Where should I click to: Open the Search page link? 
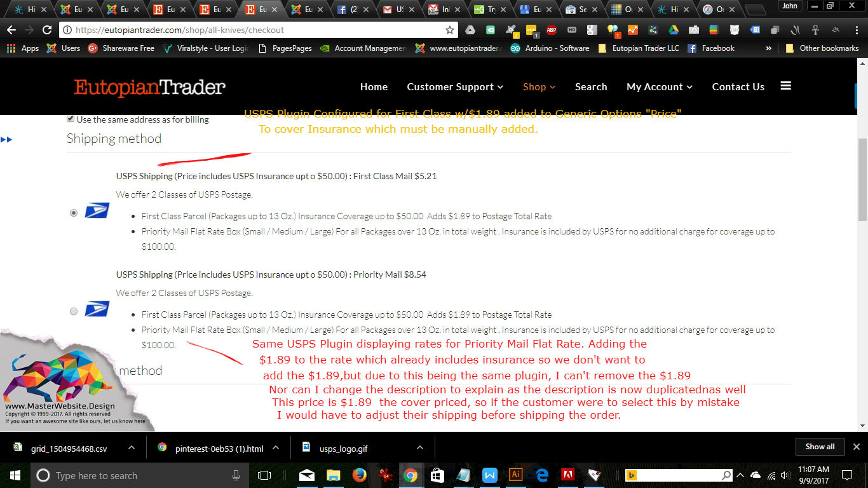click(591, 86)
